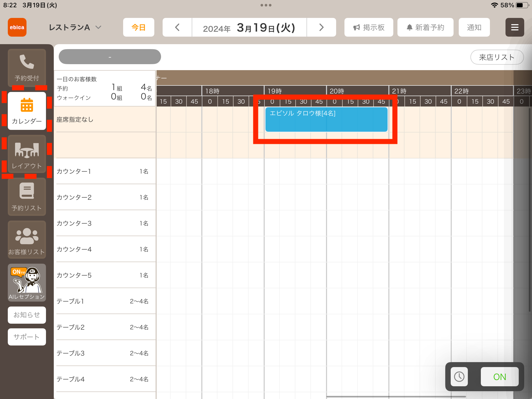The image size is (532, 399).
Task: Click the 23時 hour header
Action: [523, 91]
